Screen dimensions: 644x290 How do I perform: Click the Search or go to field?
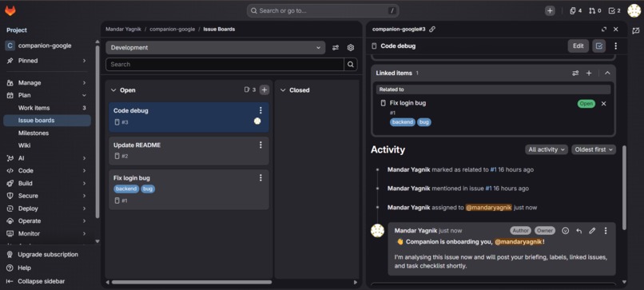pos(323,10)
